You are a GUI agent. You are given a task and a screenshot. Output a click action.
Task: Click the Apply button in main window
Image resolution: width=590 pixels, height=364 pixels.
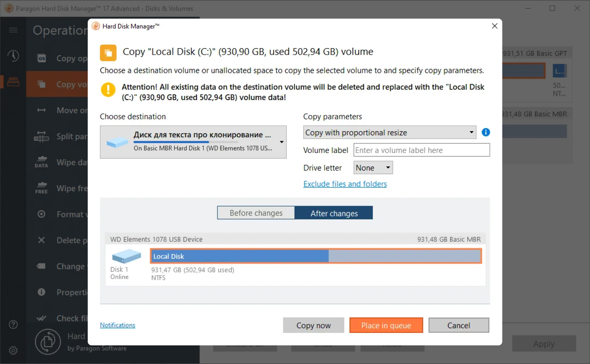[x=544, y=344]
